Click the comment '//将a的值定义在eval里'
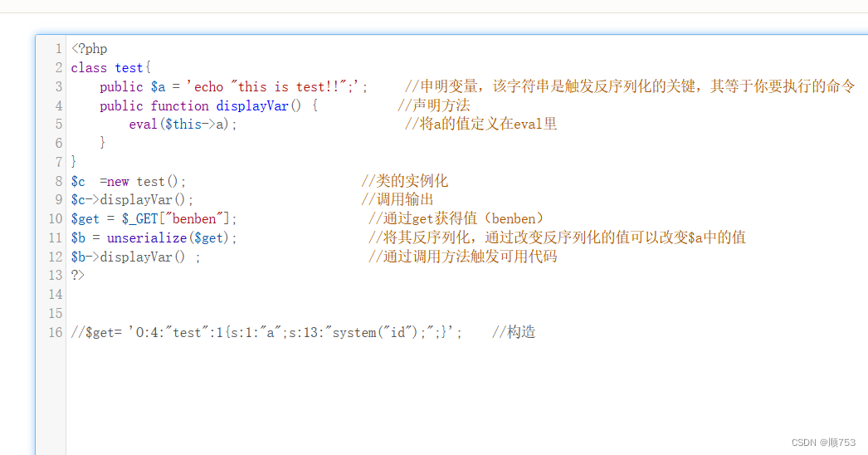Viewport: 868px width, 455px height. (x=480, y=125)
